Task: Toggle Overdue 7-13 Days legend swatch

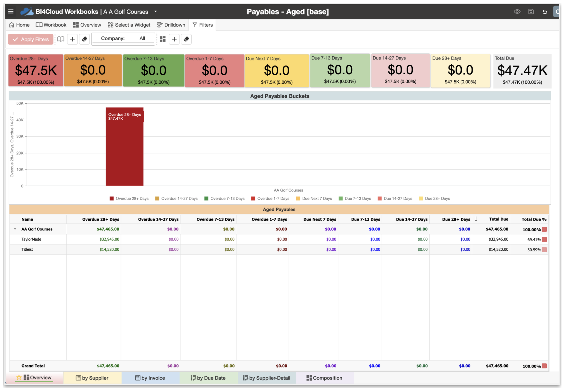Action: 206,199
